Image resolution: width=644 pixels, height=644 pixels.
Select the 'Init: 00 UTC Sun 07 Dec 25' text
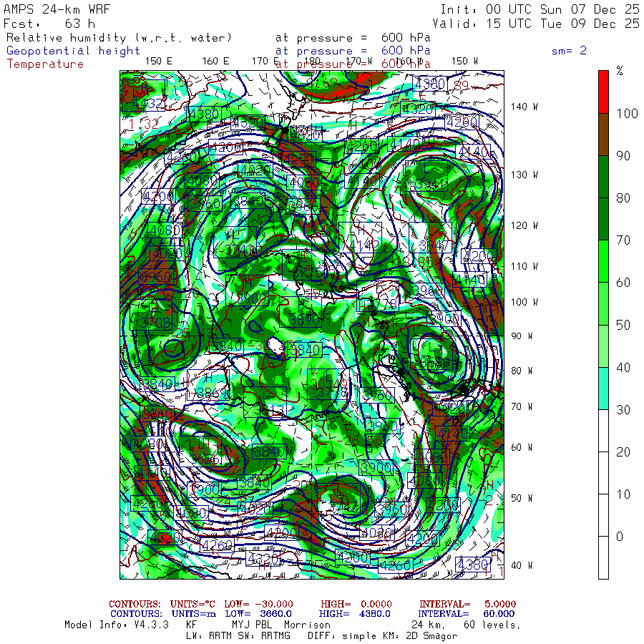[x=540, y=9]
